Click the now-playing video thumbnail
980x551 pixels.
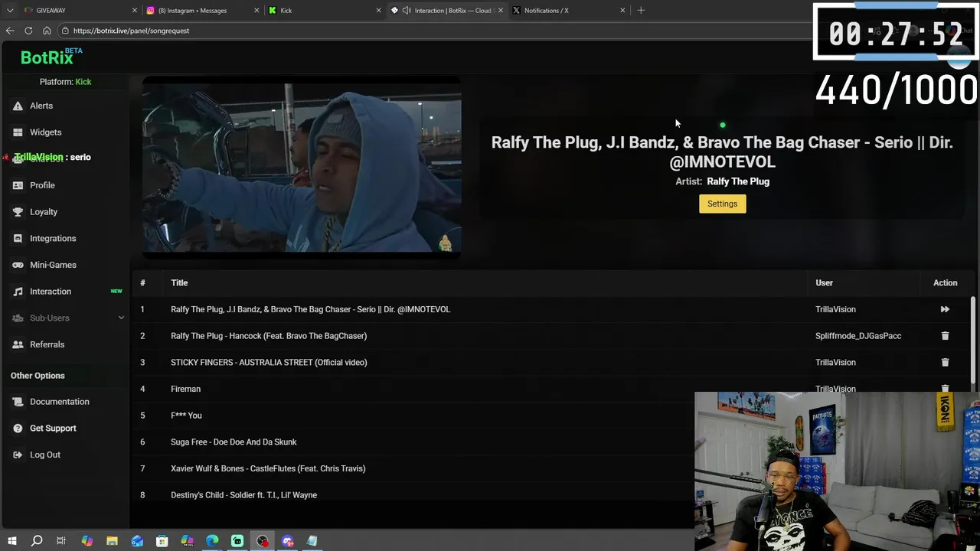[x=302, y=168]
